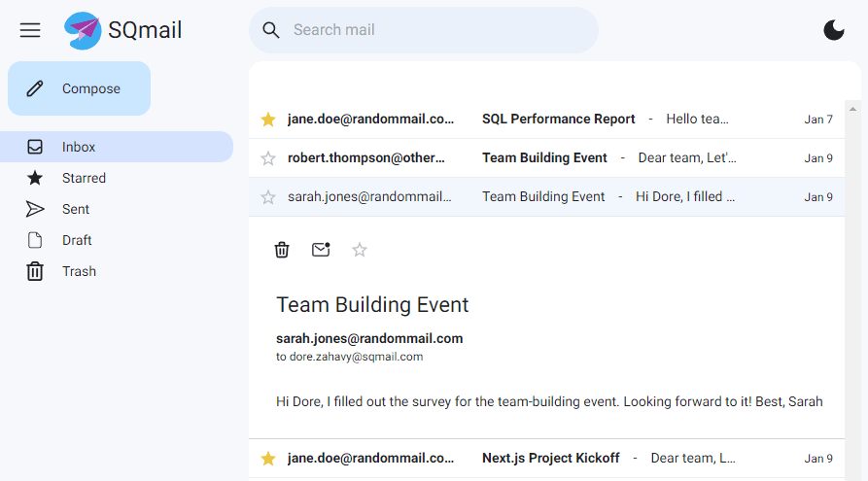868x481 pixels.
Task: Open the hamburger main menu
Action: (30, 30)
